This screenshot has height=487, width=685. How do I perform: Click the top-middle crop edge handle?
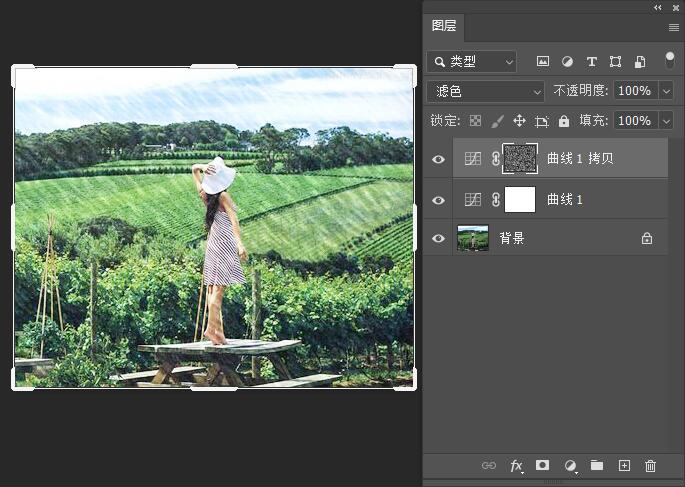[x=214, y=66]
